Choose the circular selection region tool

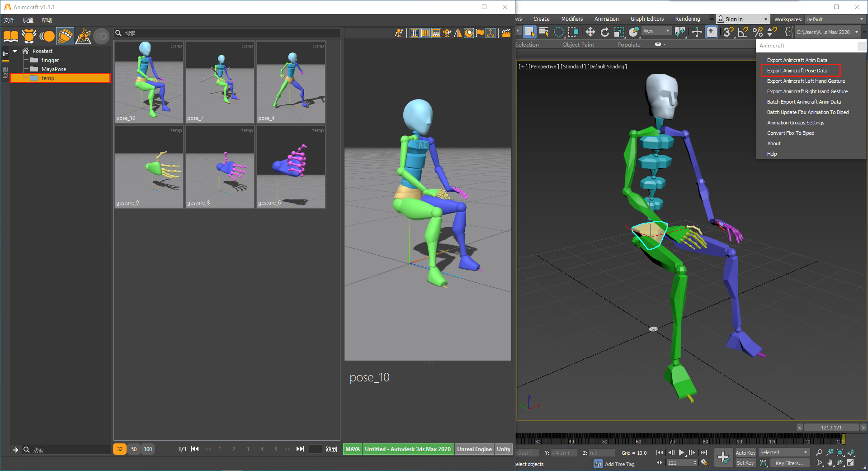[x=559, y=32]
